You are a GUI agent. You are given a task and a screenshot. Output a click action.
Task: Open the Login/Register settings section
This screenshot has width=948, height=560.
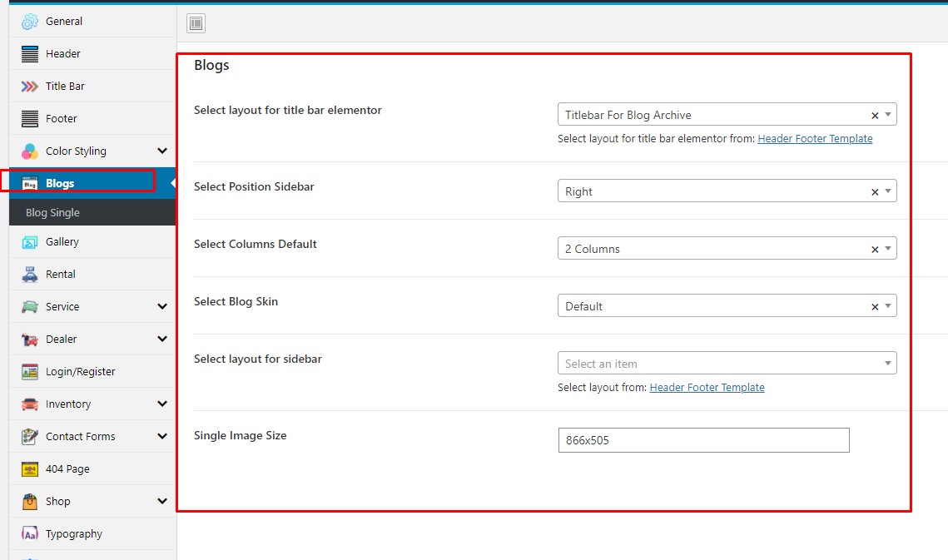tap(80, 372)
